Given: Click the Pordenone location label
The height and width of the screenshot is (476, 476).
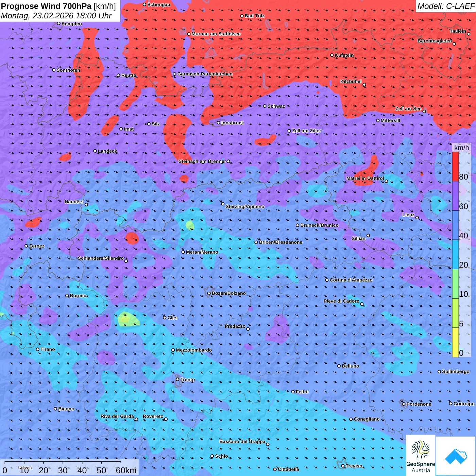Looking at the screenshot, I should pos(419,404).
